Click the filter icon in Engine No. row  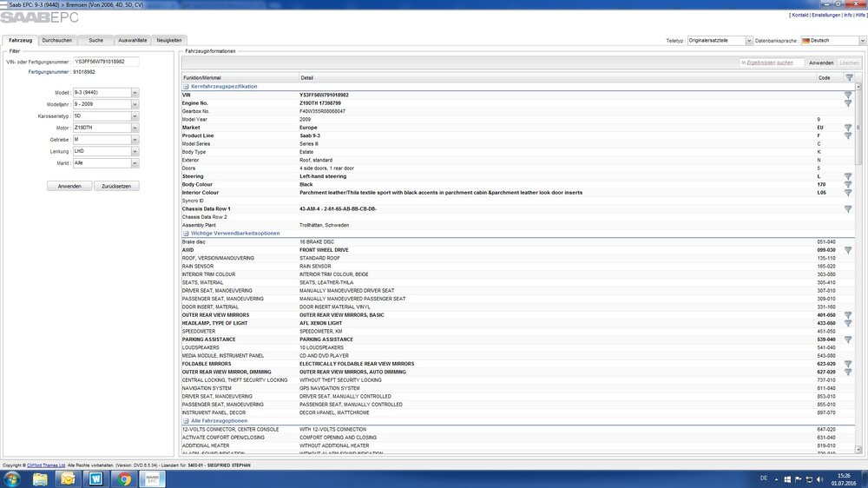pyautogui.click(x=847, y=103)
